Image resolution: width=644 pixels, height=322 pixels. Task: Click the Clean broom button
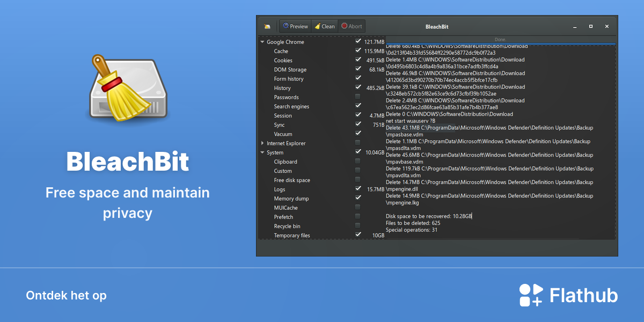coord(325,26)
